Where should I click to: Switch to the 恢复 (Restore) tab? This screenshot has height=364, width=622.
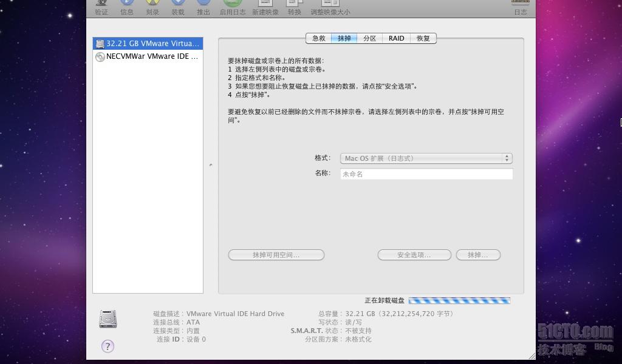coord(423,38)
